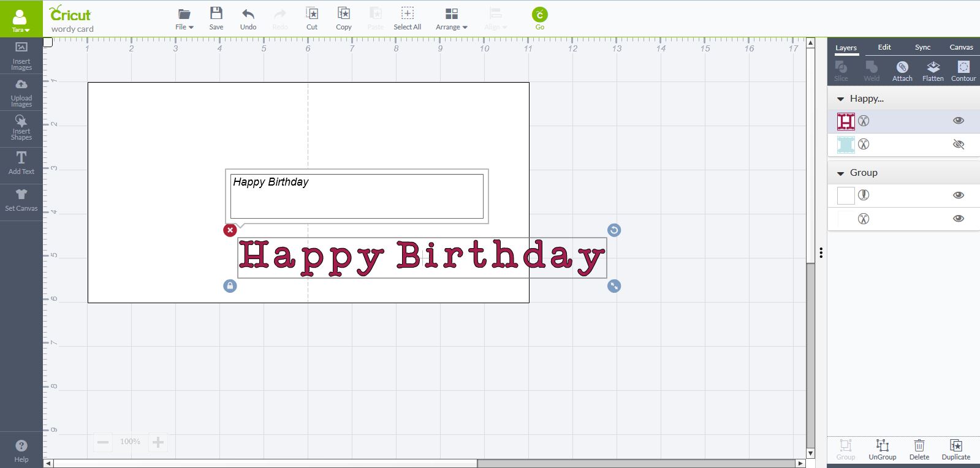The width and height of the screenshot is (980, 468).
Task: Switch to the Layers tab
Action: 846,48
